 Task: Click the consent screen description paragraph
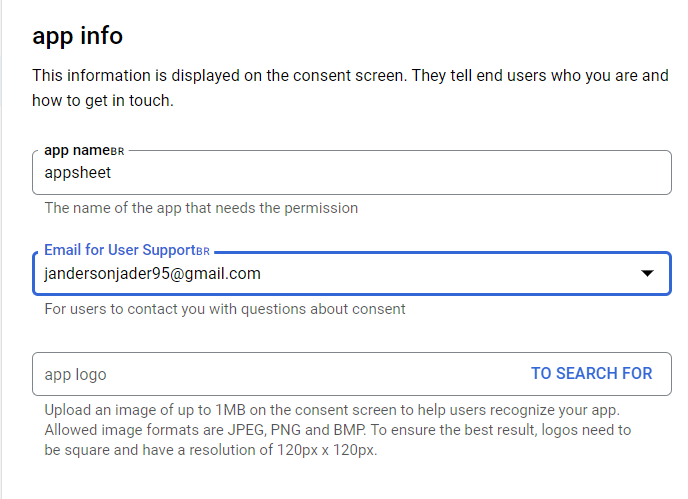[x=350, y=88]
